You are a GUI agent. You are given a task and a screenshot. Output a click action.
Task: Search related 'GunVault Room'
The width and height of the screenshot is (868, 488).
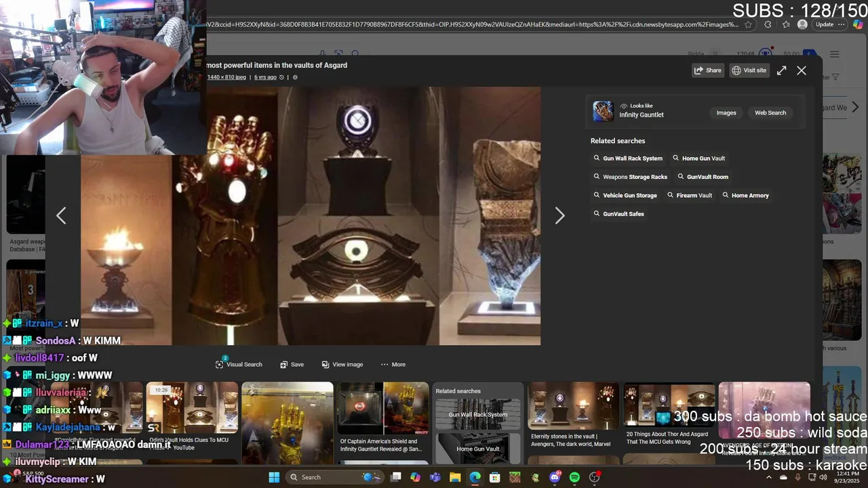[703, 177]
